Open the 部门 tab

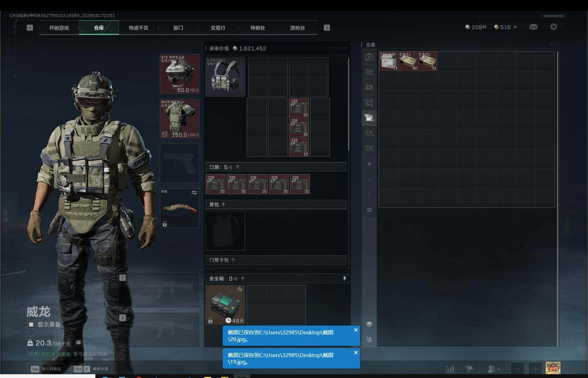pos(178,28)
